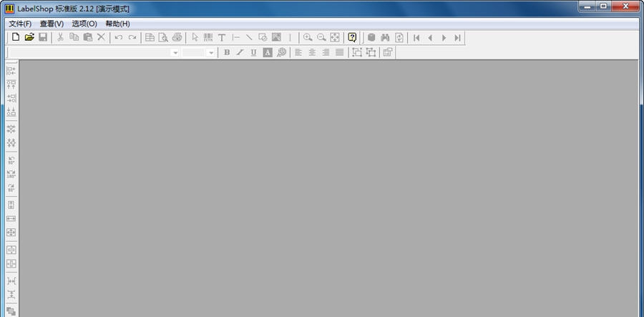Open the label page setup icon

point(150,37)
